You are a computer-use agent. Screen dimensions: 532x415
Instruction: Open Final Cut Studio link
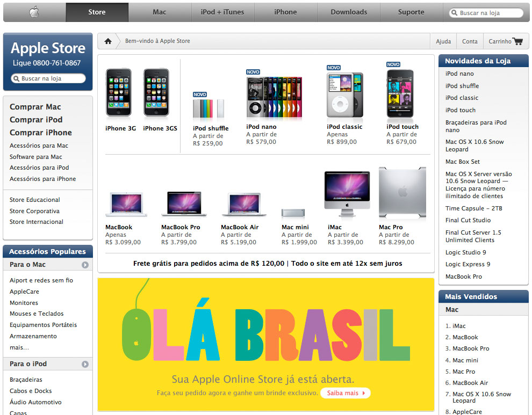click(x=468, y=220)
